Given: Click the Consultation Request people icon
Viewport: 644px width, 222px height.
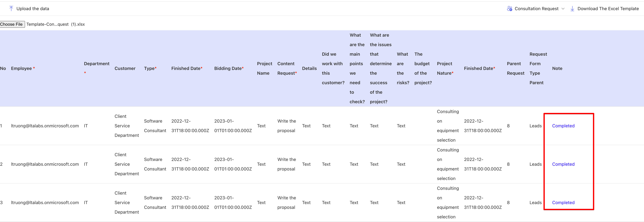Looking at the screenshot, I should click(509, 9).
